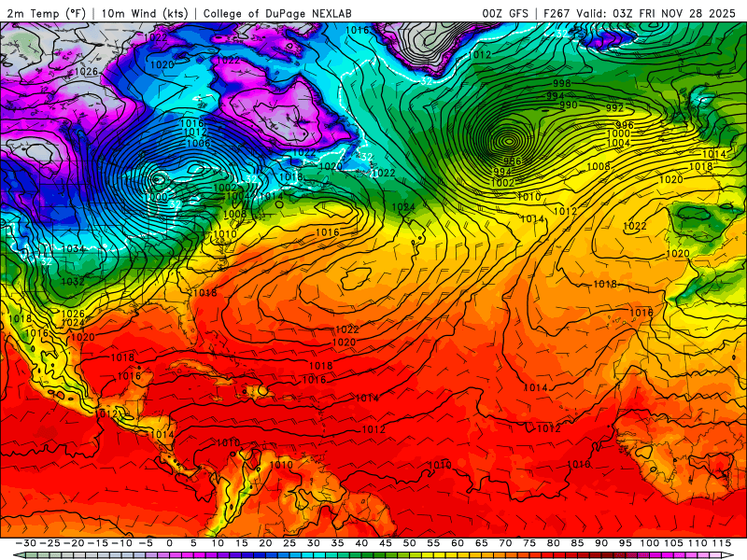The height and width of the screenshot is (560, 747).
Task: Click the 0 degree mark on the scale
Action: click(170, 543)
